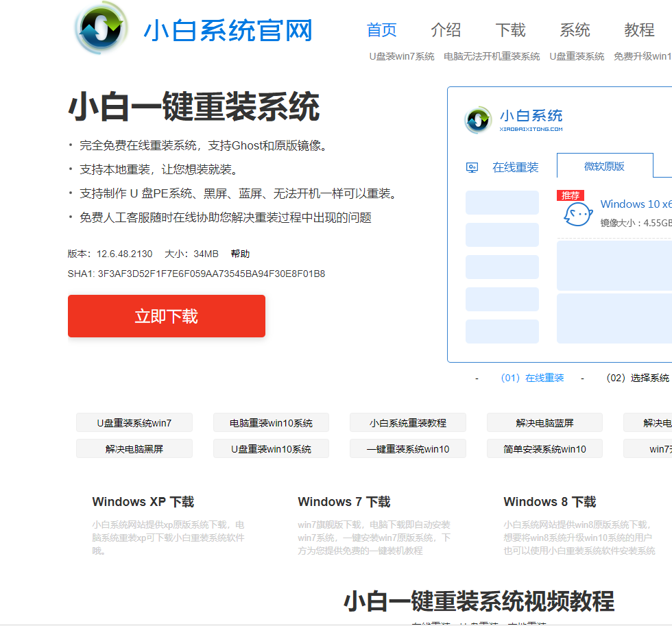The image size is (672, 626).
Task: Click the 小白一键重装系统视频教程 heading
Action: coord(479,601)
